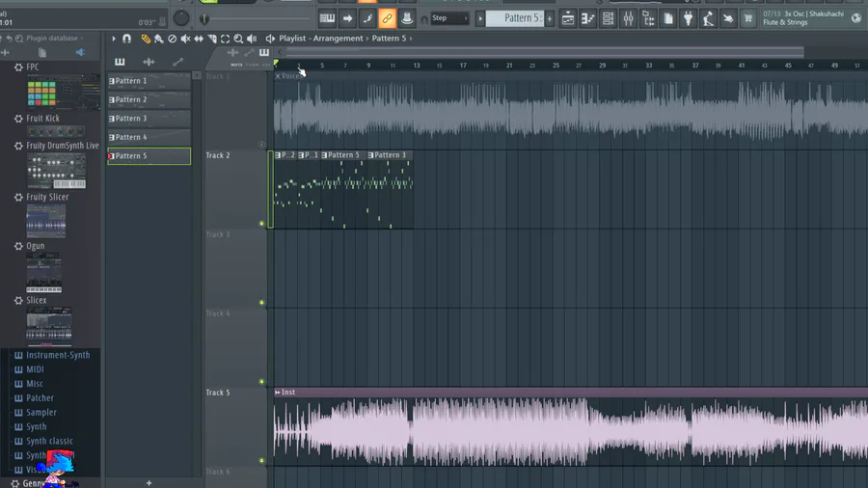The height and width of the screenshot is (488, 868).
Task: Select the Playback speaker tool
Action: pyautogui.click(x=252, y=39)
